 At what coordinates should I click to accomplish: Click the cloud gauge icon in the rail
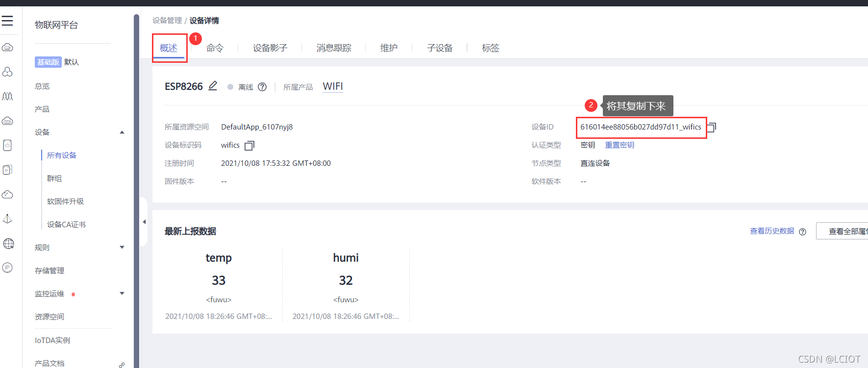pyautogui.click(x=7, y=194)
